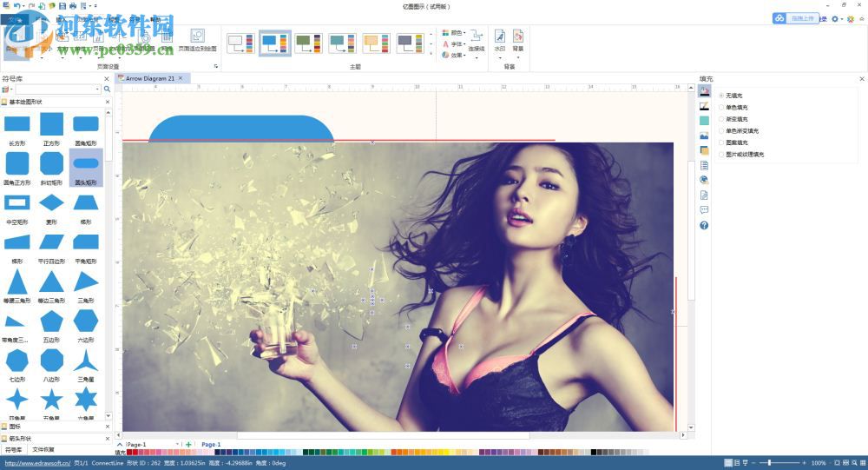Viewport: 868px width, 470px height.
Task: Apply the blue theme thumbnail (selected)
Action: click(275, 43)
